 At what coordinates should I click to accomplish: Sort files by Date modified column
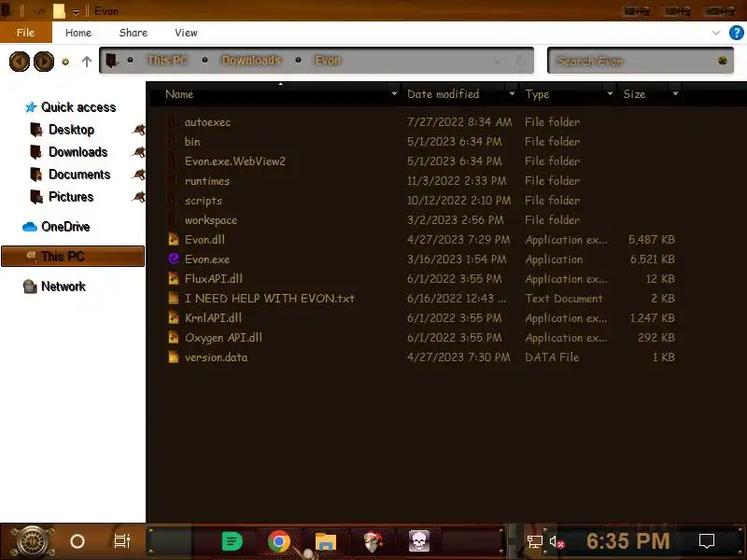(x=443, y=94)
